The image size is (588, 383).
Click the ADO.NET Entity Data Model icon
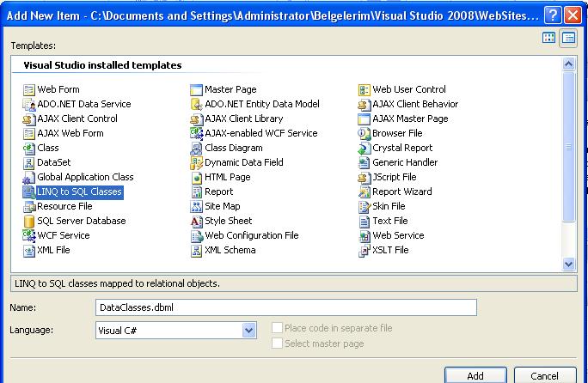197,105
